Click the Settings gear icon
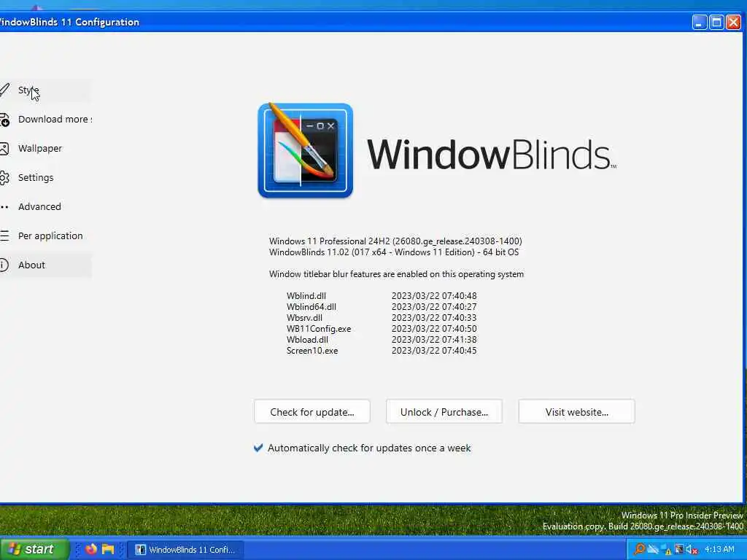The height and width of the screenshot is (560, 747). point(4,178)
